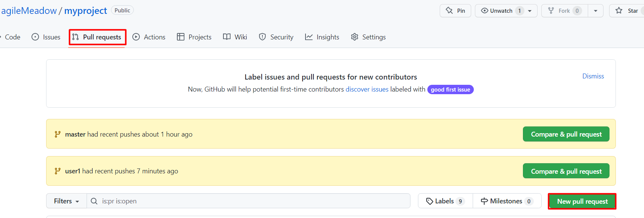The height and width of the screenshot is (218, 644).
Task: Click the Star icon button
Action: coord(619,11)
